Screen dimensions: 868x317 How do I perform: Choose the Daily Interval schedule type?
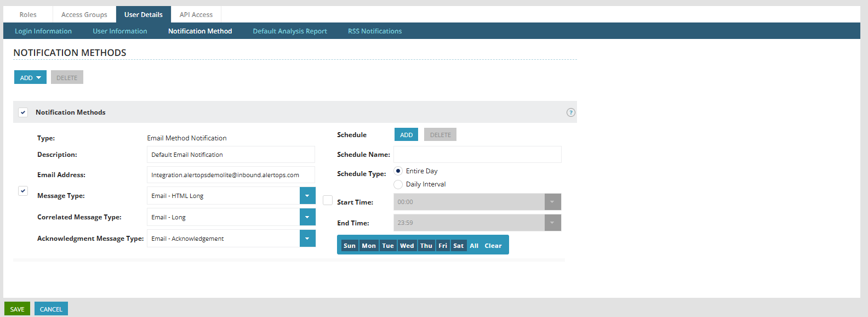(x=398, y=184)
